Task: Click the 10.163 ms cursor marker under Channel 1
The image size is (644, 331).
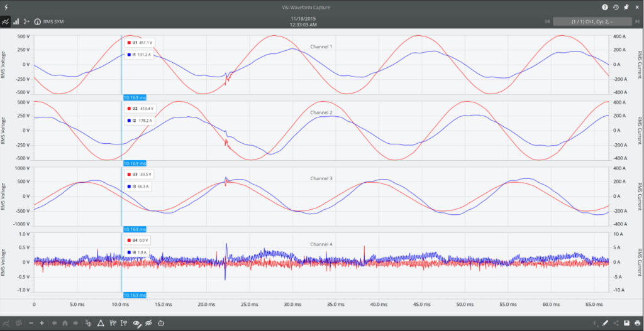Action: tap(135, 97)
